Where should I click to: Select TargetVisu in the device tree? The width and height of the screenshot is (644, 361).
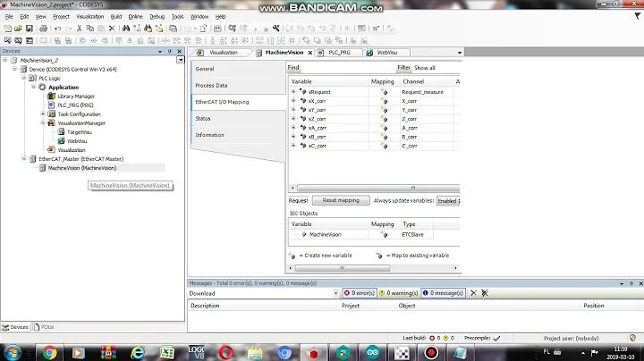coord(80,132)
